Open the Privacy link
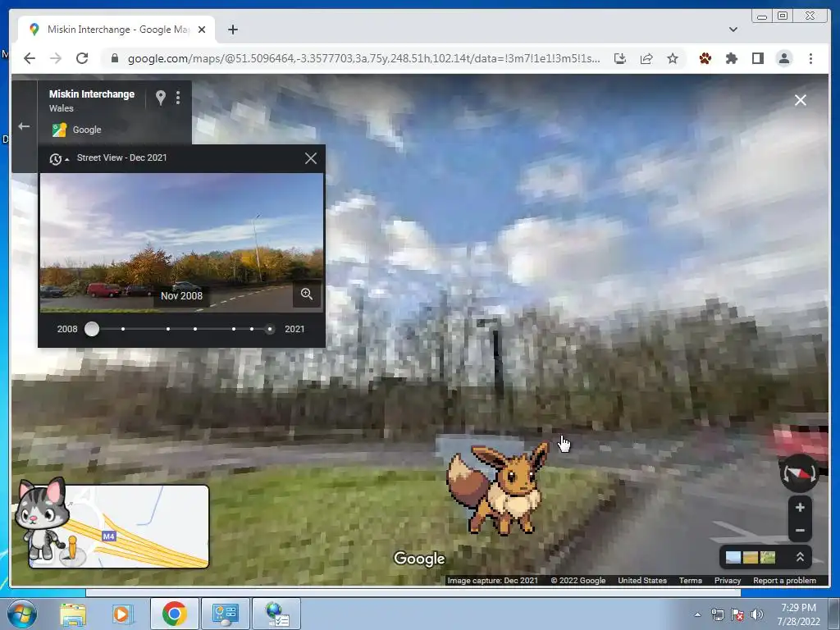 [728, 580]
